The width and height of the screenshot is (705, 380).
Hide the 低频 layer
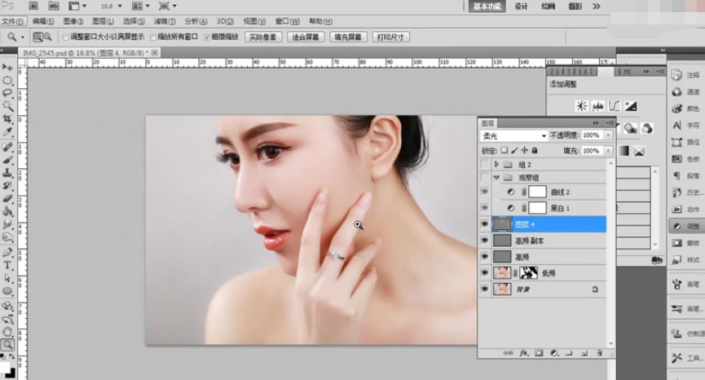[x=485, y=273]
